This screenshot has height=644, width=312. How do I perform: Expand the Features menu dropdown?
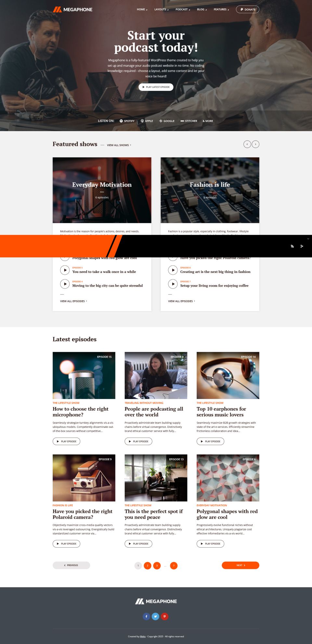pos(221,9)
